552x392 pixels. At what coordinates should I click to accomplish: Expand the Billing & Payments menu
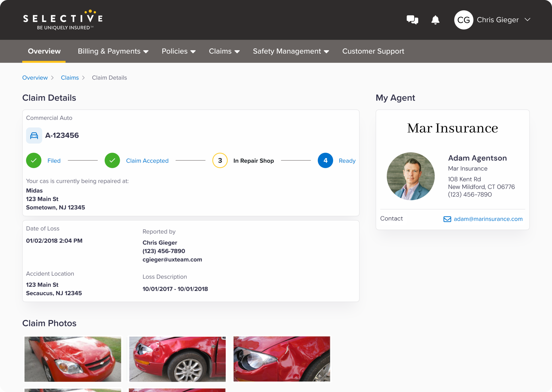click(x=113, y=51)
